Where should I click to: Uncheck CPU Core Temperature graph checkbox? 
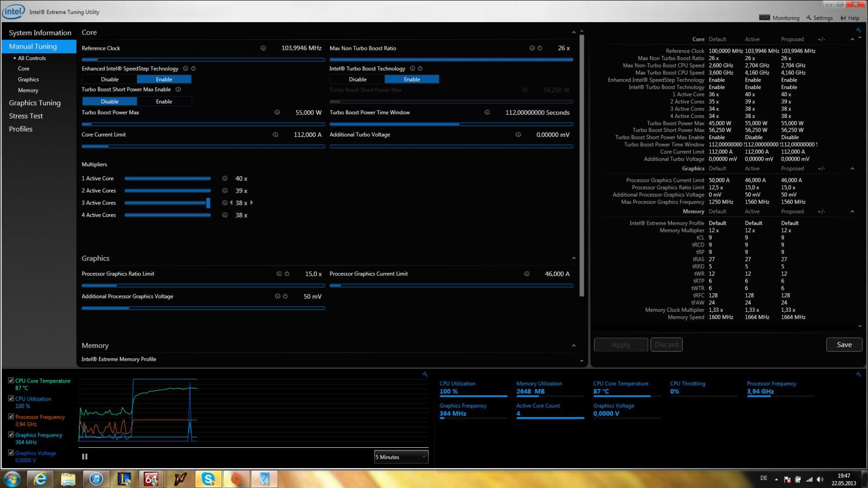pos(11,381)
